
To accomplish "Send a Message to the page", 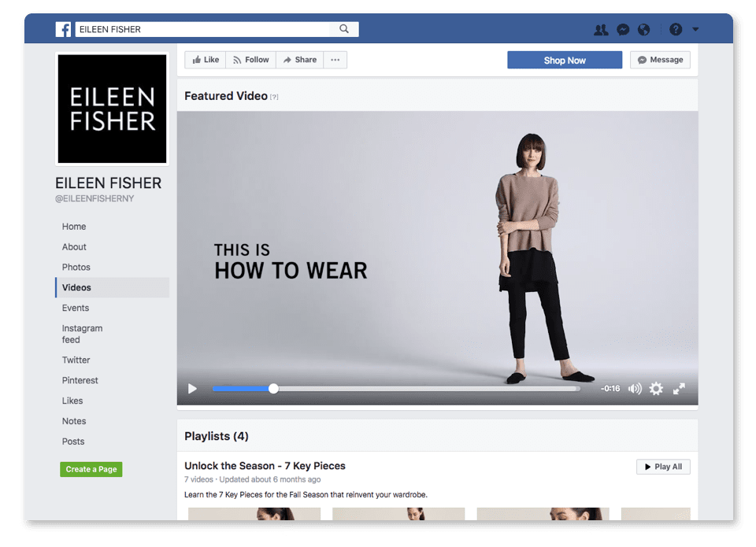I will pyautogui.click(x=660, y=60).
